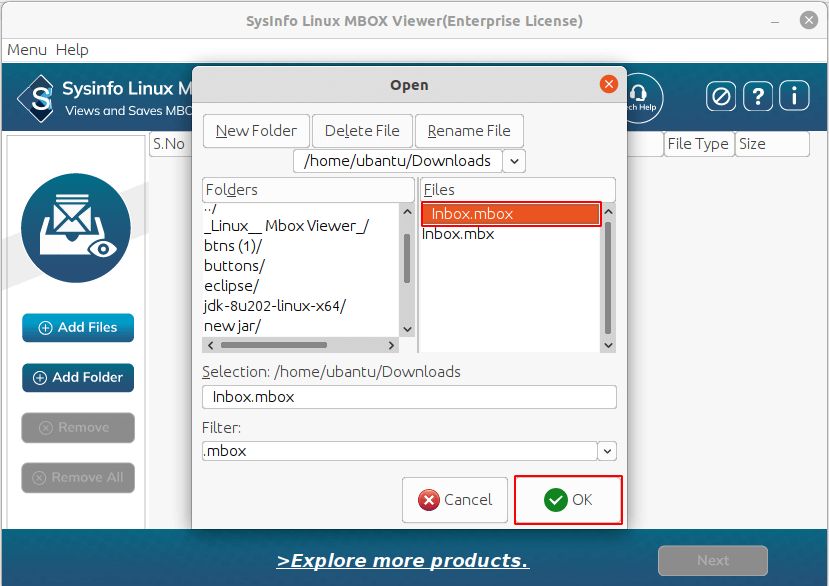Click the .mbox filter field

[x=399, y=451]
